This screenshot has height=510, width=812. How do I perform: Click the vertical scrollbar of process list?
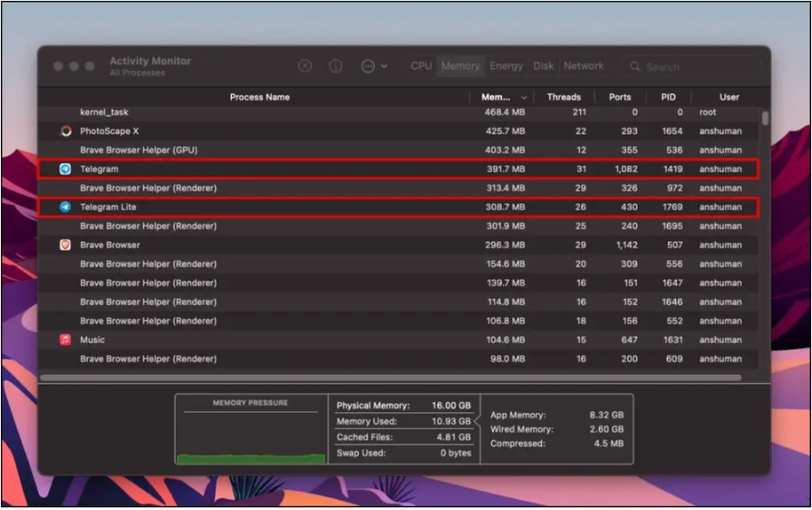[765, 119]
